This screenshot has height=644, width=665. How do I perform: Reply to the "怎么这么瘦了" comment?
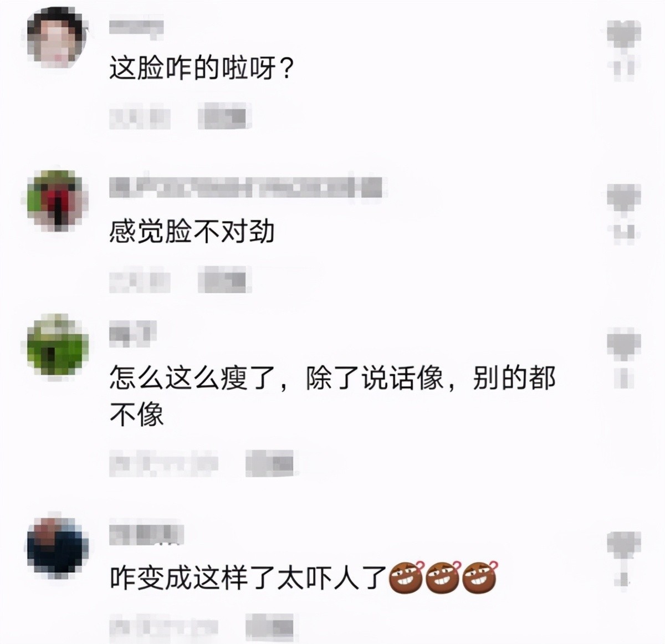point(271,463)
